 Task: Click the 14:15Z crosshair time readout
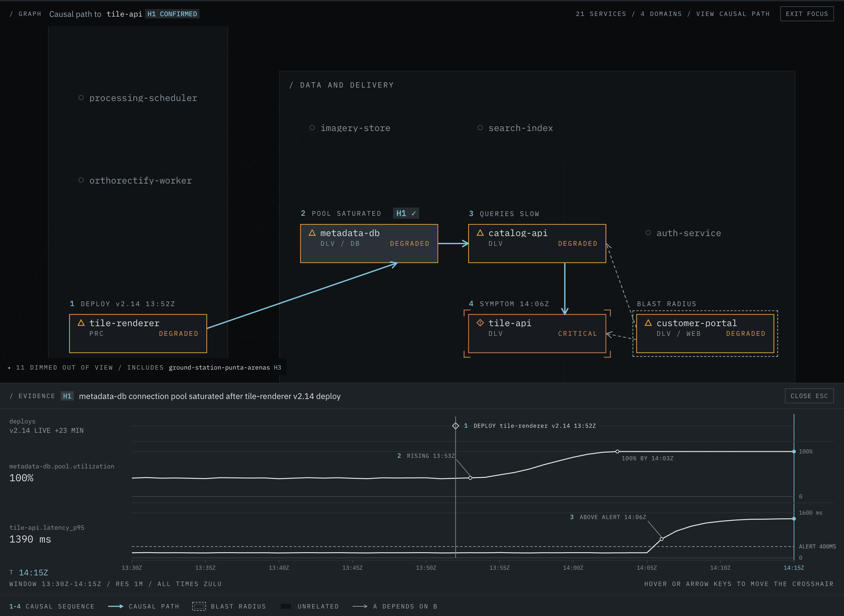coord(33,573)
